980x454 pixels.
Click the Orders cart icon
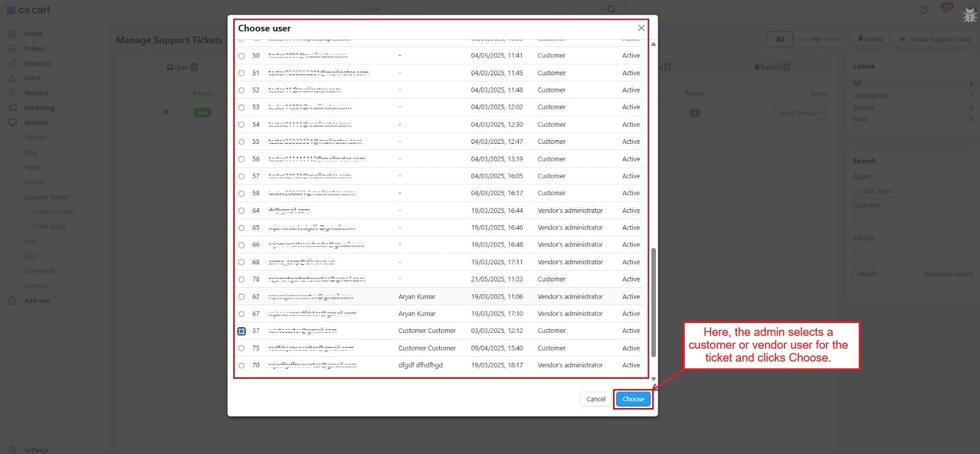pos(12,48)
